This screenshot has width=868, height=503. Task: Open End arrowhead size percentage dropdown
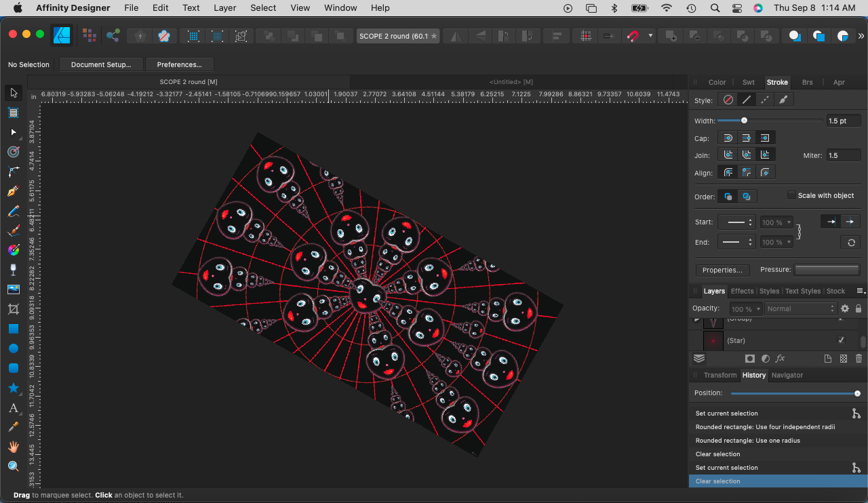776,242
